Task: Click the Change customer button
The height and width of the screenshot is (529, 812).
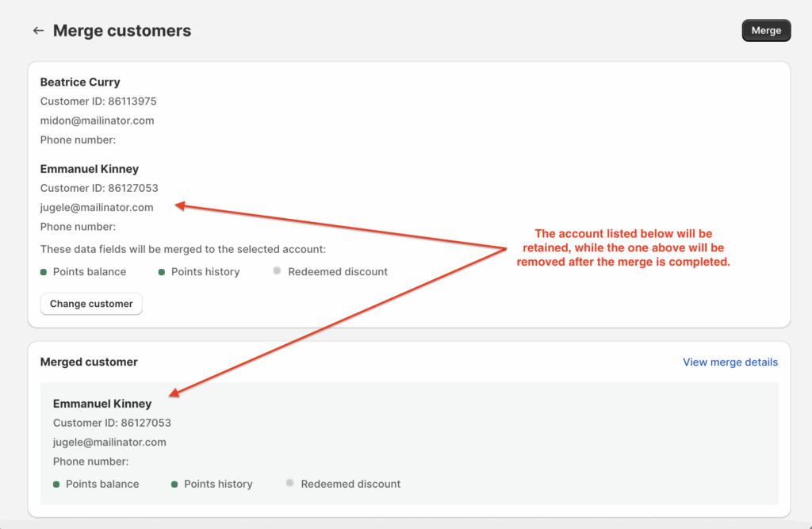Action: click(x=90, y=304)
